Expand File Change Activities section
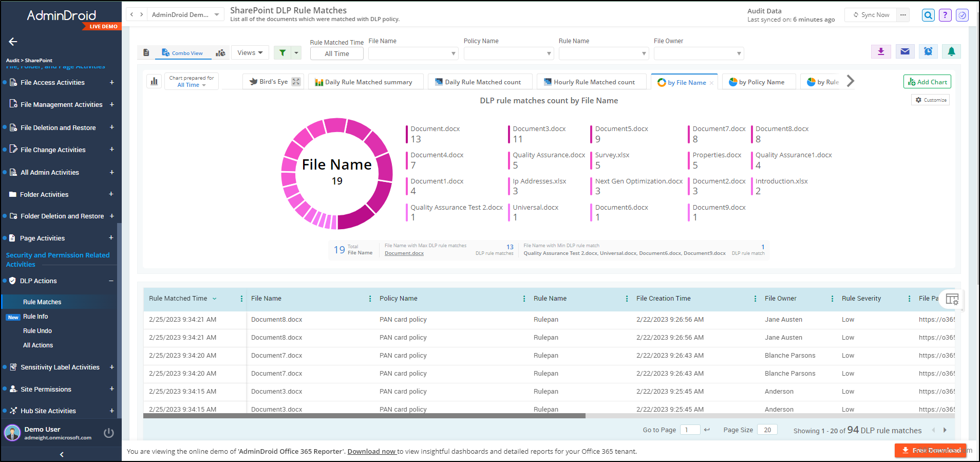The height and width of the screenshot is (462, 980). [x=111, y=150]
